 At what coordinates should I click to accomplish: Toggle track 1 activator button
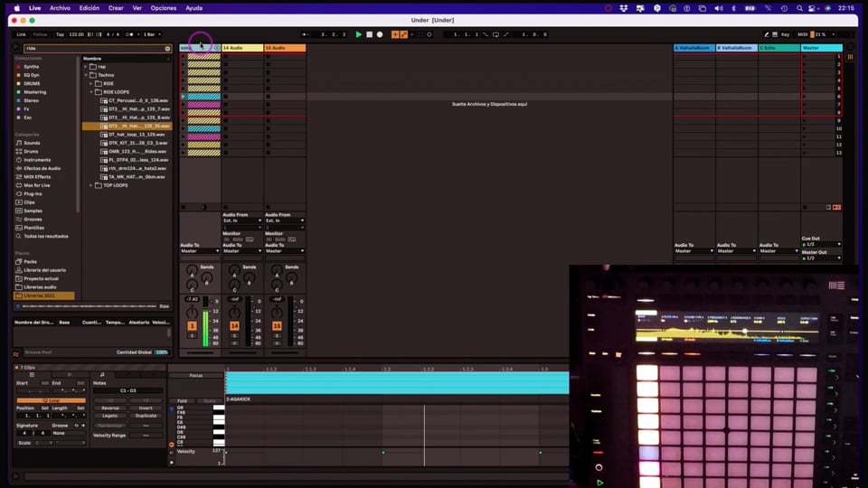click(x=192, y=326)
